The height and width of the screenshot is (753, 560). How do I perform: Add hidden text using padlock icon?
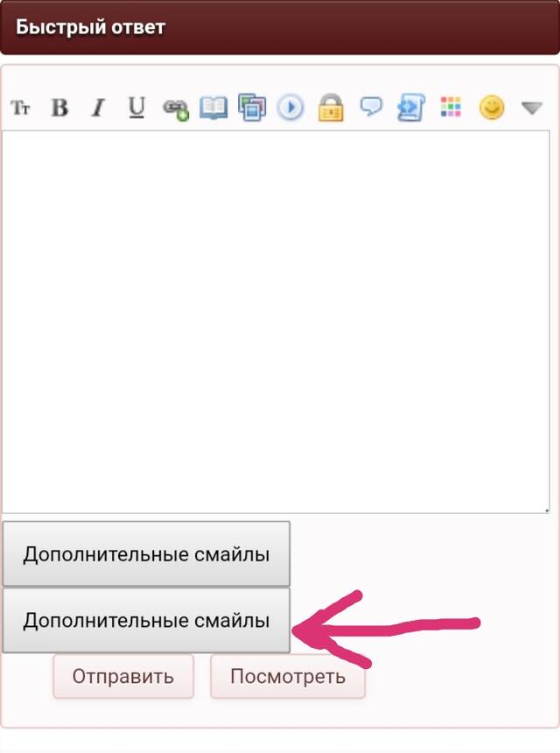click(x=331, y=108)
